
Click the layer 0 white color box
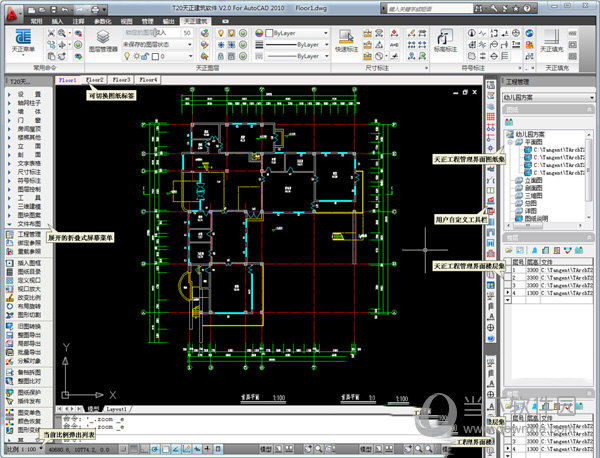click(x=155, y=57)
